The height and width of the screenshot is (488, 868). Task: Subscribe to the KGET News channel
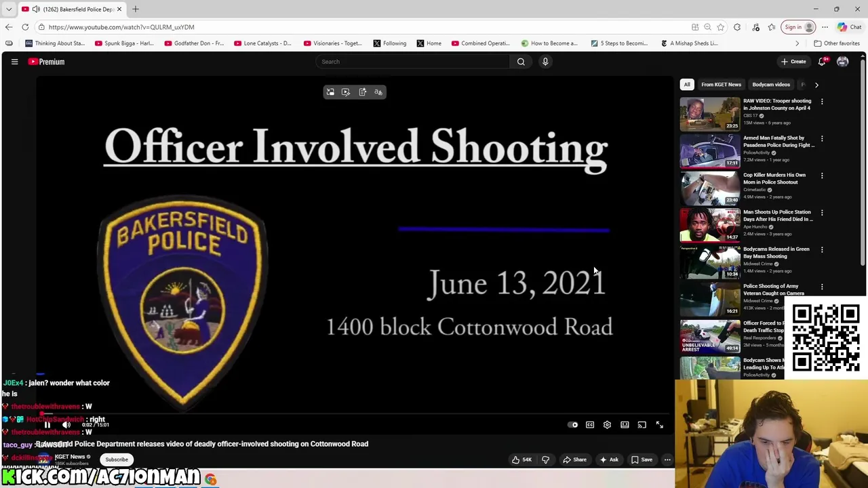[x=116, y=460]
